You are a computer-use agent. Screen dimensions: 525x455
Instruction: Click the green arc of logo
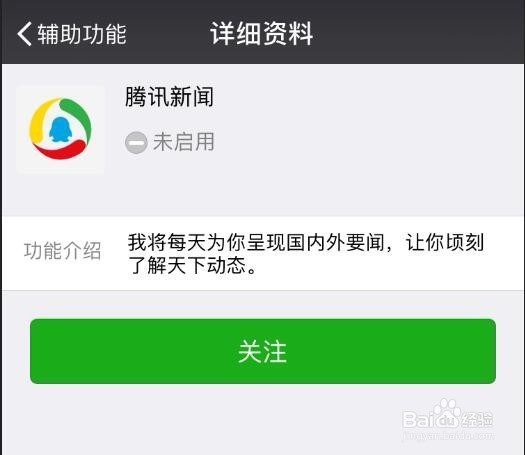80,117
